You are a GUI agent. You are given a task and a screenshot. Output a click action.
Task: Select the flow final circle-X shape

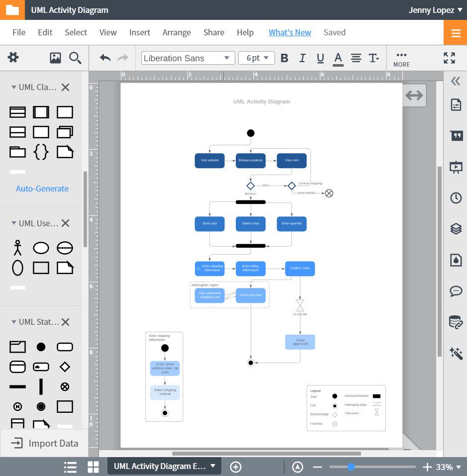[65, 386]
